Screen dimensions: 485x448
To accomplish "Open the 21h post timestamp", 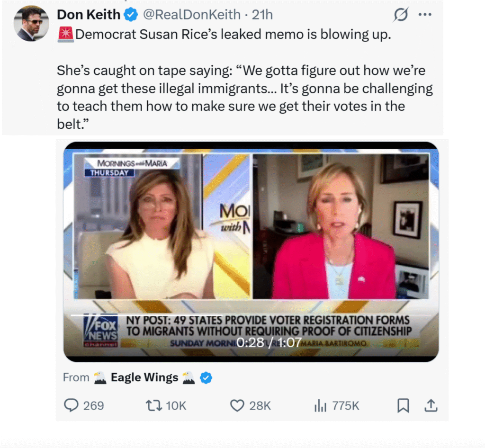I will coord(262,15).
